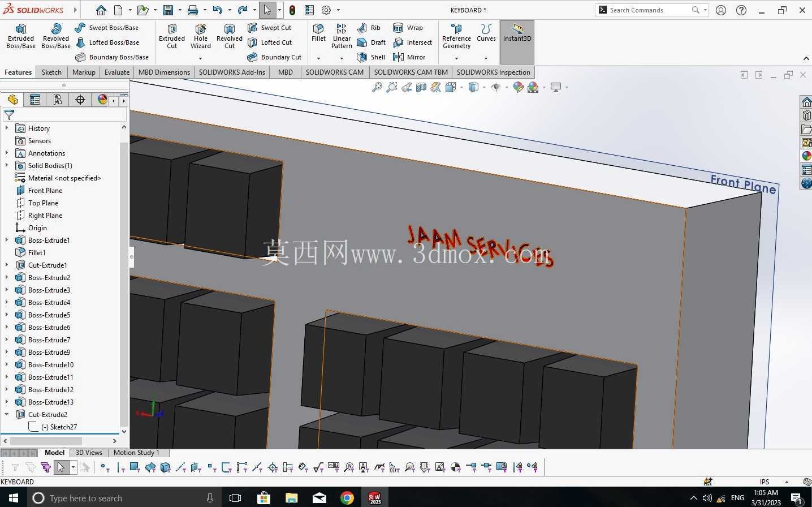Expand the Boss-Extrude1 feature
The width and height of the screenshot is (812, 507).
[7, 240]
